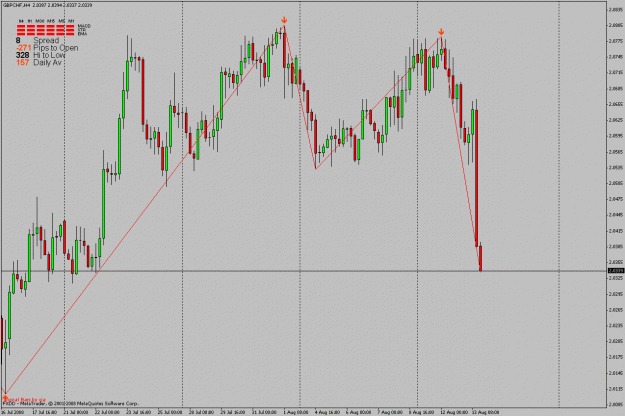625x416 pixels.
Task: Click the '22 Jul 08:00' time axis label
Action: point(107,412)
